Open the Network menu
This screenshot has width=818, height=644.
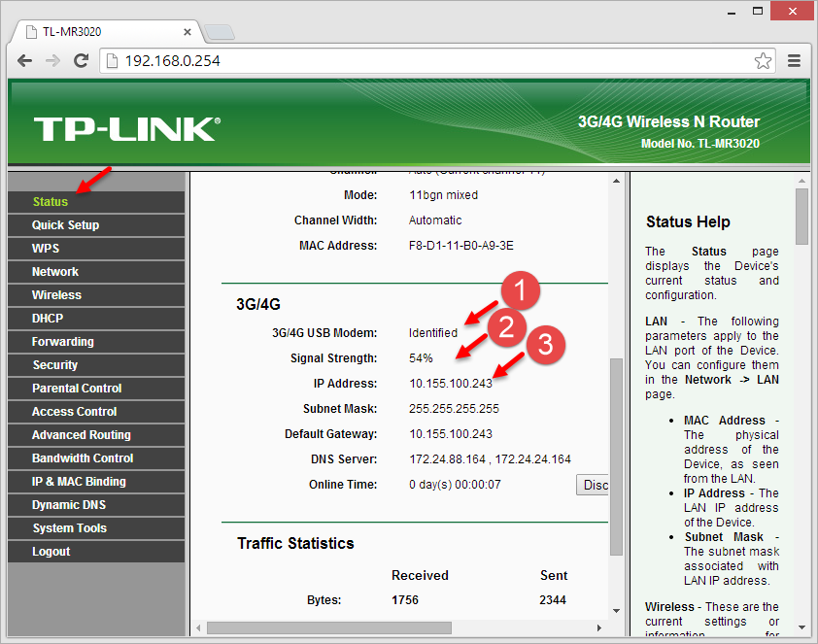point(96,272)
